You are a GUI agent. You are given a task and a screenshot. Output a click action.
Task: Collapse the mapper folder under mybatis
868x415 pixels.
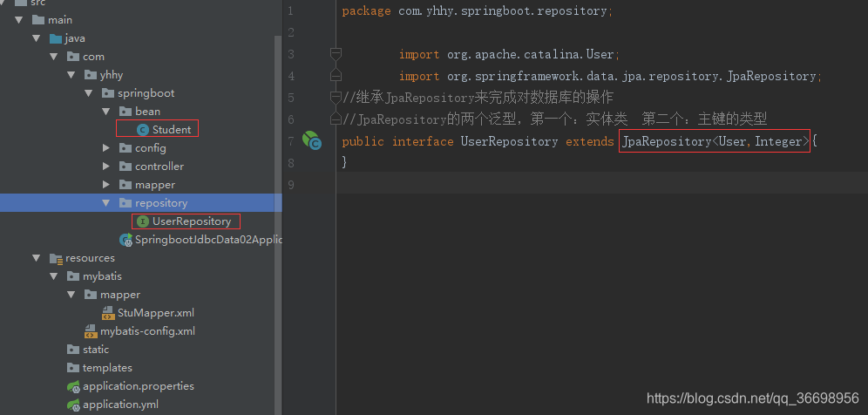71,294
